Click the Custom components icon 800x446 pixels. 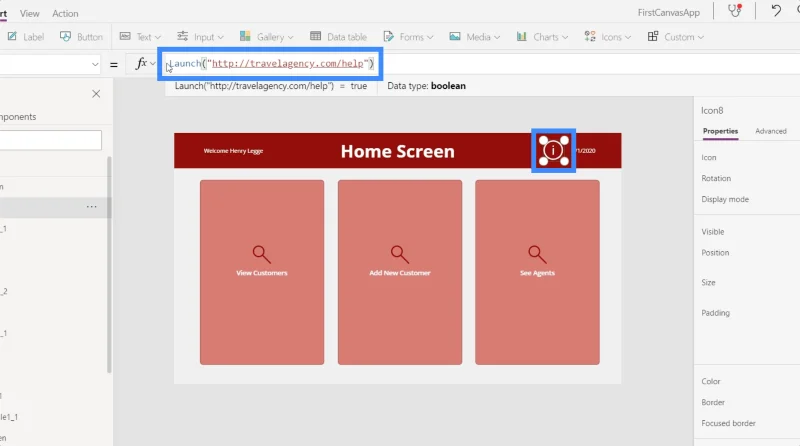653,36
